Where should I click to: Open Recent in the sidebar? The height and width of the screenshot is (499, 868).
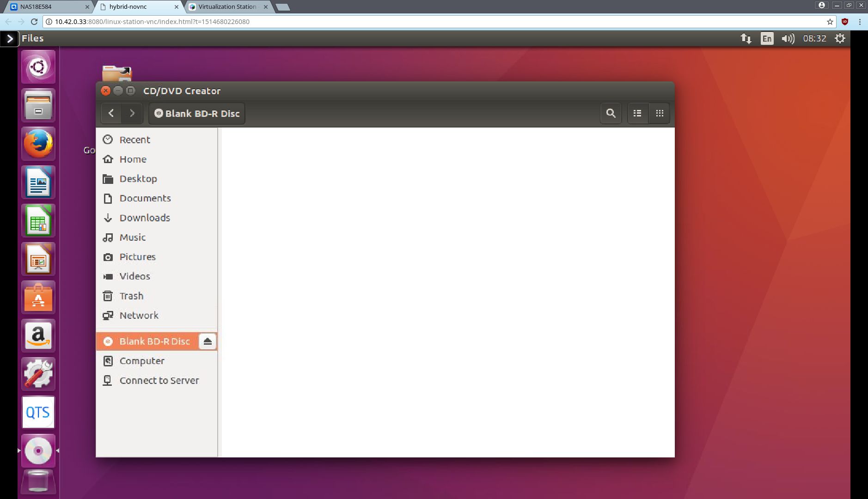[157, 140]
